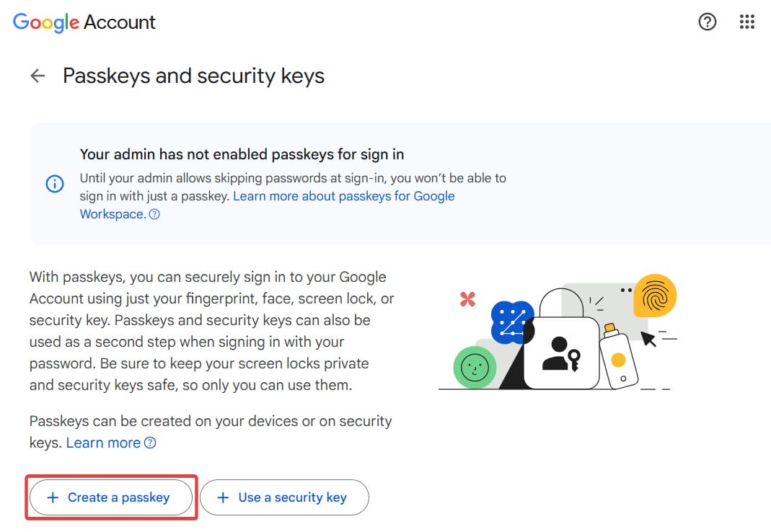Select the Use a security key button

[284, 497]
